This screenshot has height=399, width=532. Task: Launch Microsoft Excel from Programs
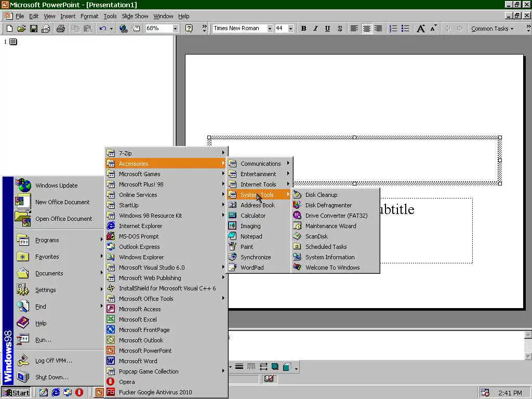tap(166, 320)
